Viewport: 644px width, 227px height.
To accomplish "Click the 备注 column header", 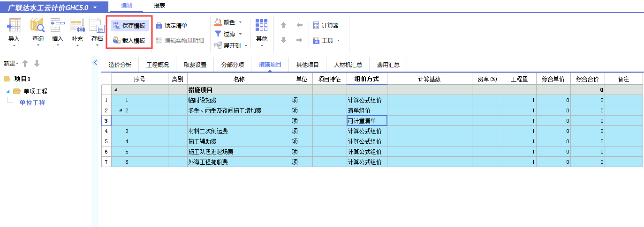I will (623, 79).
